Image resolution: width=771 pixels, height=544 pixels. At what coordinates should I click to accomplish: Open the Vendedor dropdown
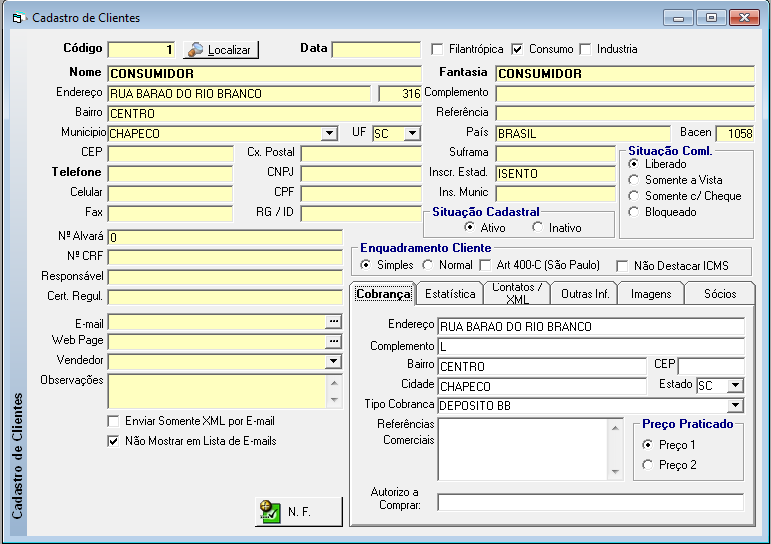pos(334,361)
